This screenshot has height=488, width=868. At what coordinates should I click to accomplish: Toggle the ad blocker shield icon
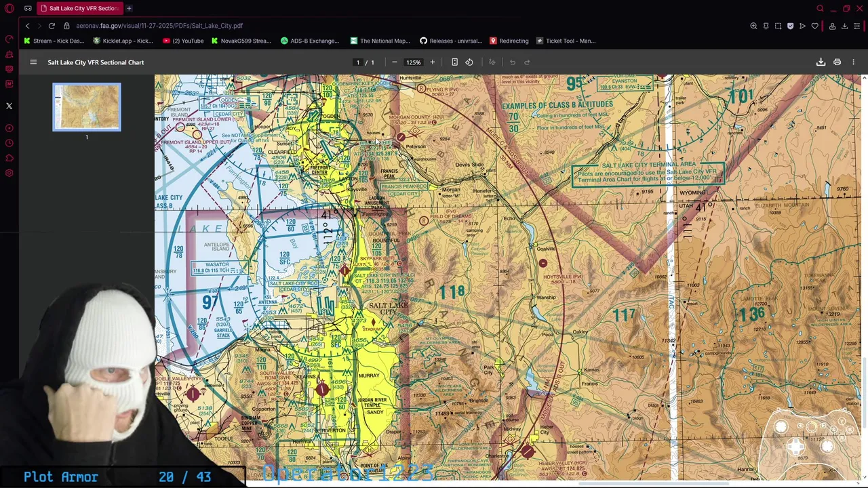[790, 26]
